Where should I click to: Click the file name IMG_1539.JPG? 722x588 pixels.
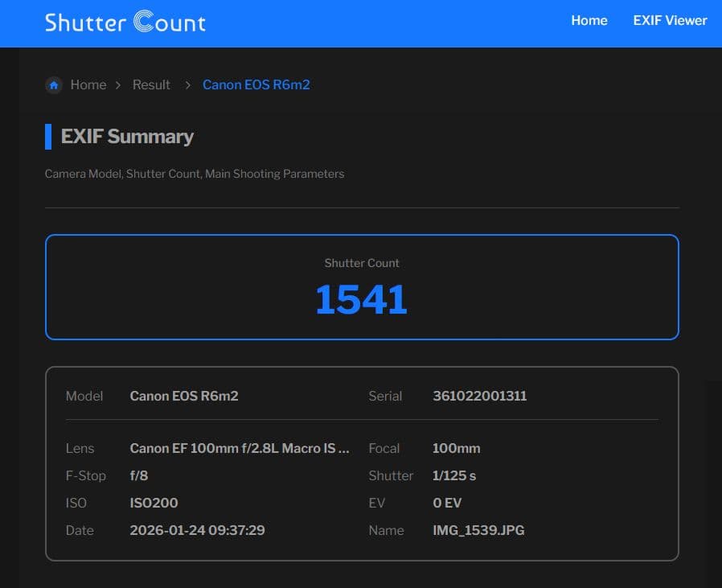[x=478, y=531]
